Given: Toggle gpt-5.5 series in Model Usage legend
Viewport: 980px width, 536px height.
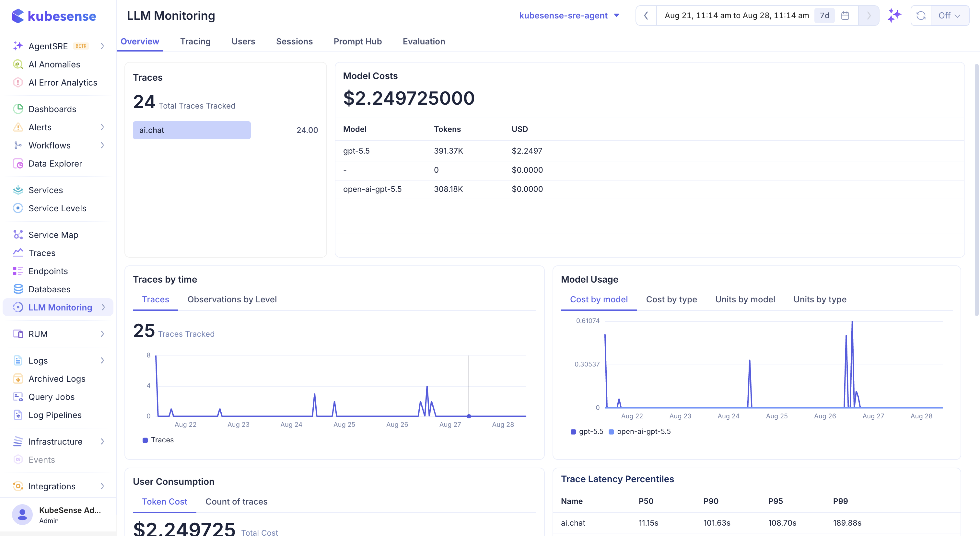Looking at the screenshot, I should coord(587,431).
